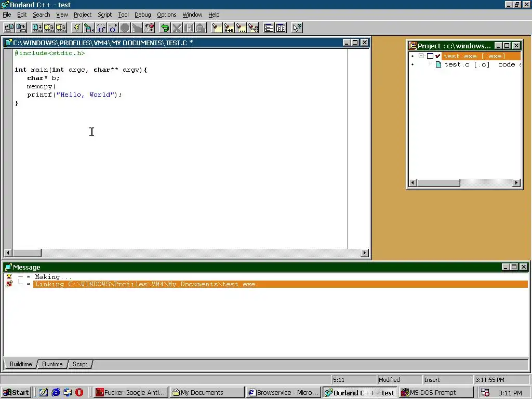Click the second document-arrow toolbar icon
532x399 pixels.
tap(21, 28)
